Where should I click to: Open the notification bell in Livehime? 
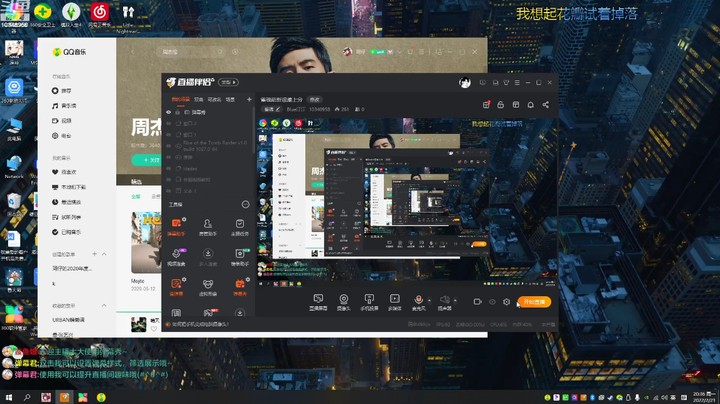click(530, 105)
